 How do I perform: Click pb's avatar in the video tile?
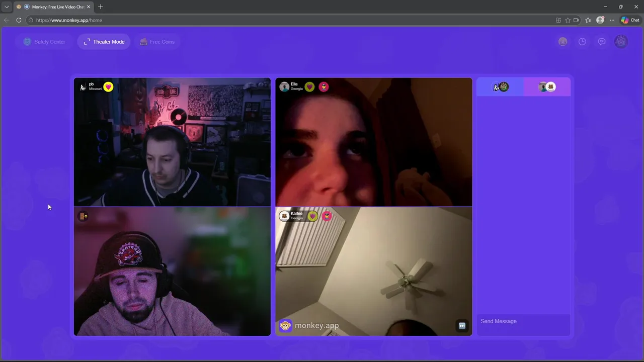click(x=83, y=87)
